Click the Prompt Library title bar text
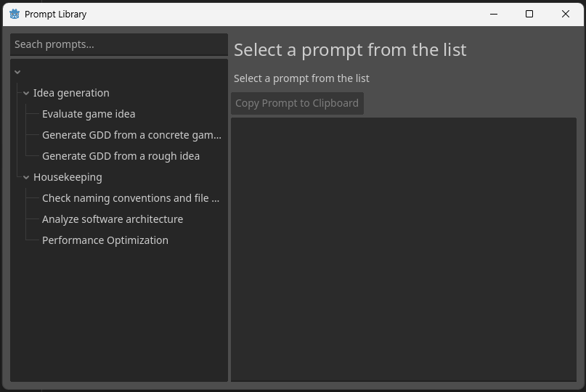Viewport: 586px width, 392px height. click(x=55, y=15)
